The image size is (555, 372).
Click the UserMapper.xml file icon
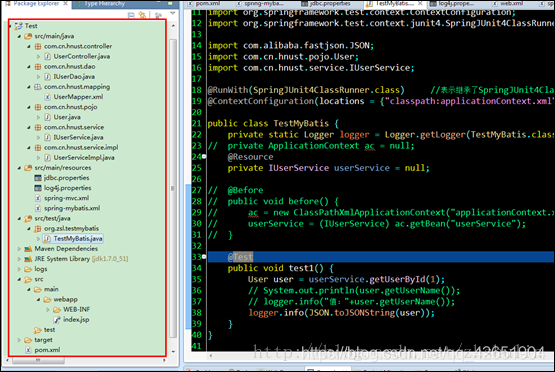[47, 97]
